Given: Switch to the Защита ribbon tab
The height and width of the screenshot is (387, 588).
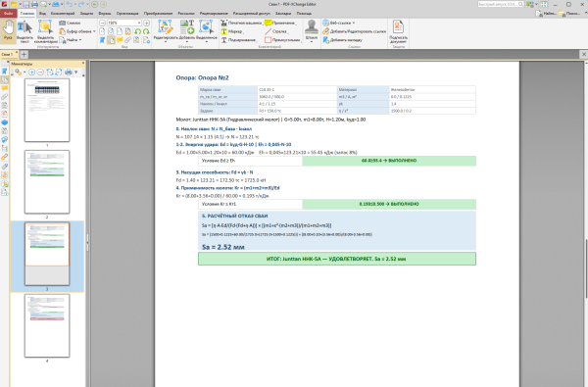Looking at the screenshot, I should (x=86, y=13).
